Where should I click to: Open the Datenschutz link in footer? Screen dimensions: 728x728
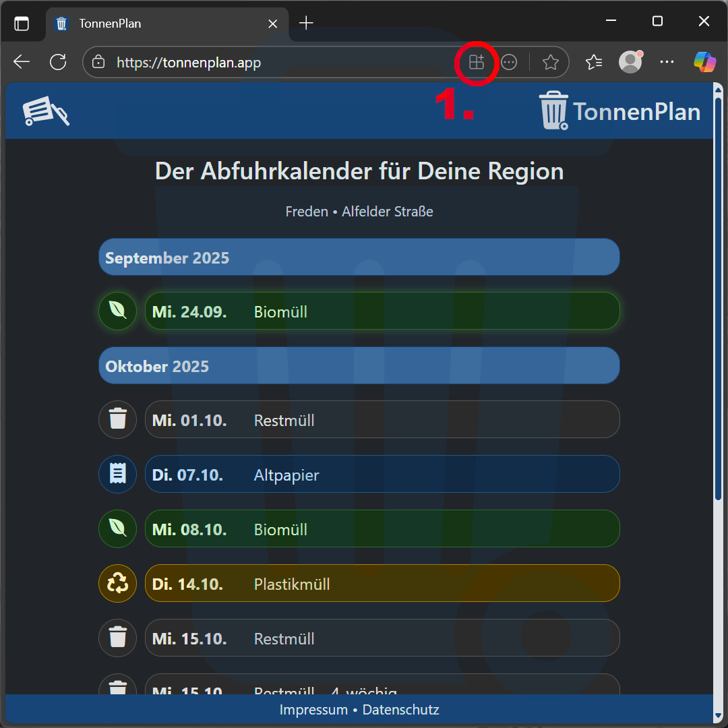(400, 710)
